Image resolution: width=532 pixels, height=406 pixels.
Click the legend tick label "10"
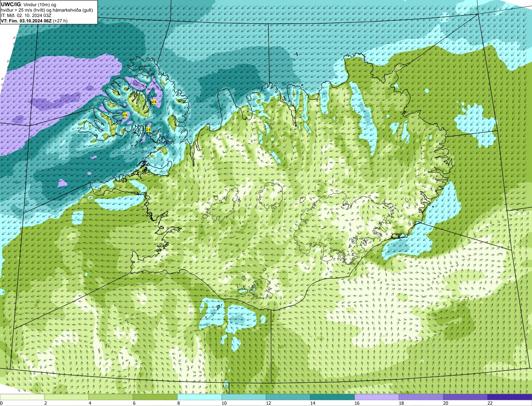coord(224,403)
